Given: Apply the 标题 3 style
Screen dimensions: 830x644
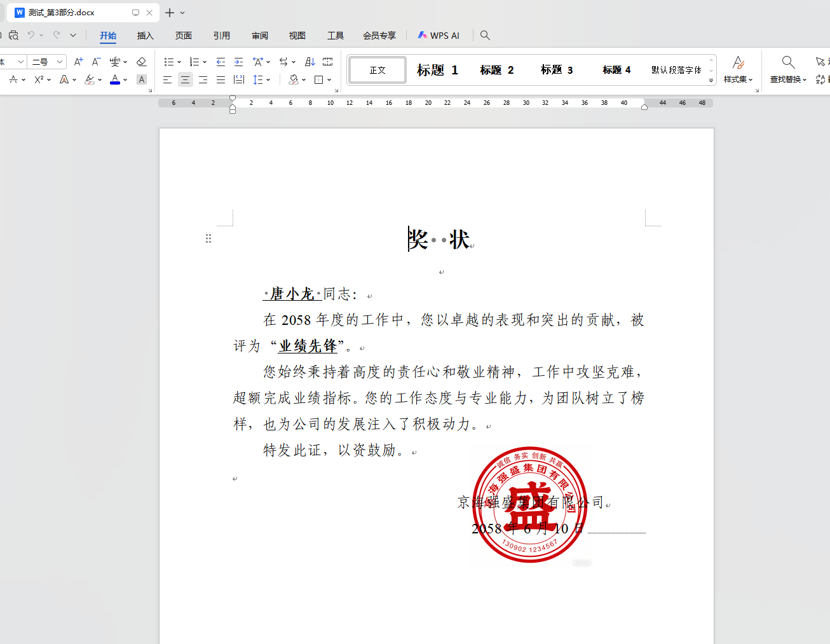Looking at the screenshot, I should [557, 70].
